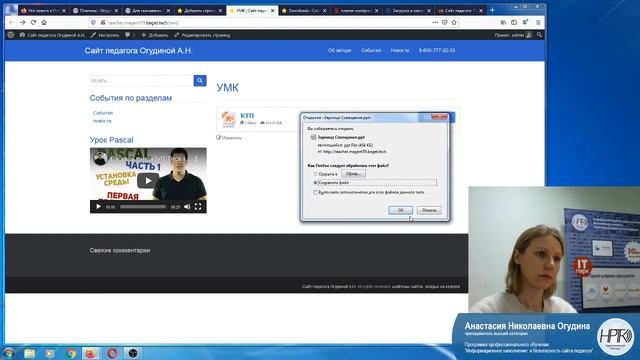Open the page actions three-dot menu
The image size is (640, 360).
[435, 22]
